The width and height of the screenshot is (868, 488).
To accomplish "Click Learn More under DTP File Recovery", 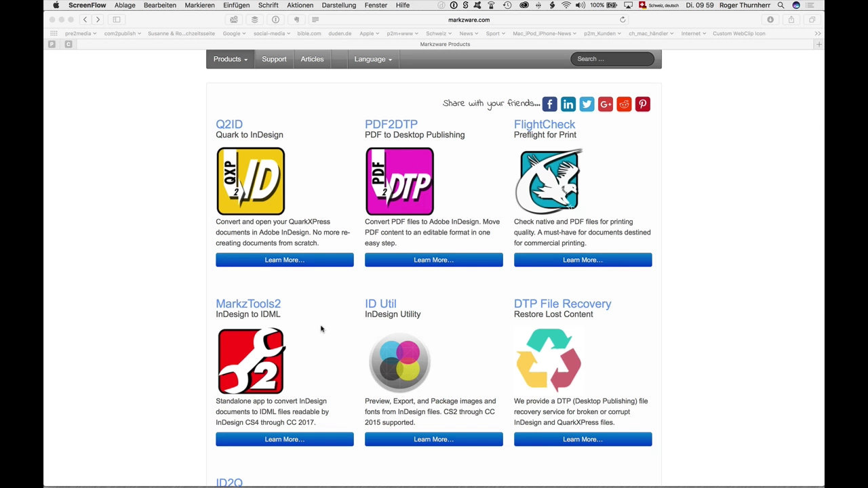I will [x=583, y=440].
